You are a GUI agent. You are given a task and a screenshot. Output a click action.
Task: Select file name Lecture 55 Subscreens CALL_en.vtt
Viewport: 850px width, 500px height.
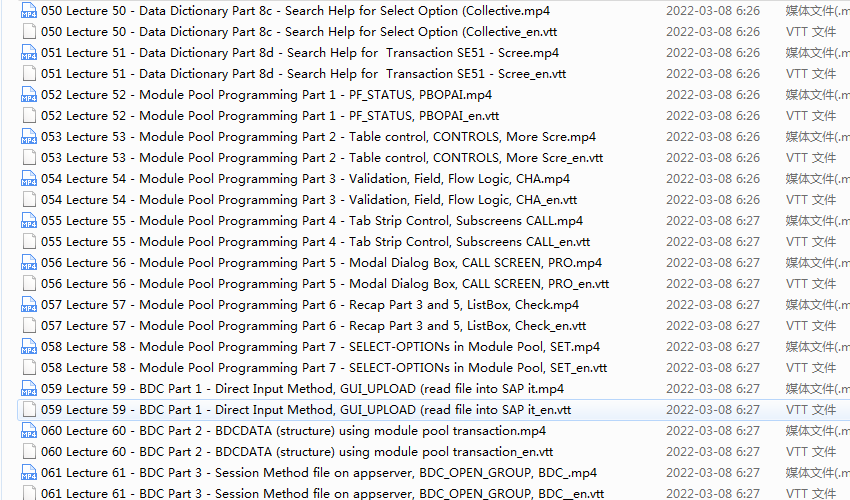[x=315, y=242]
